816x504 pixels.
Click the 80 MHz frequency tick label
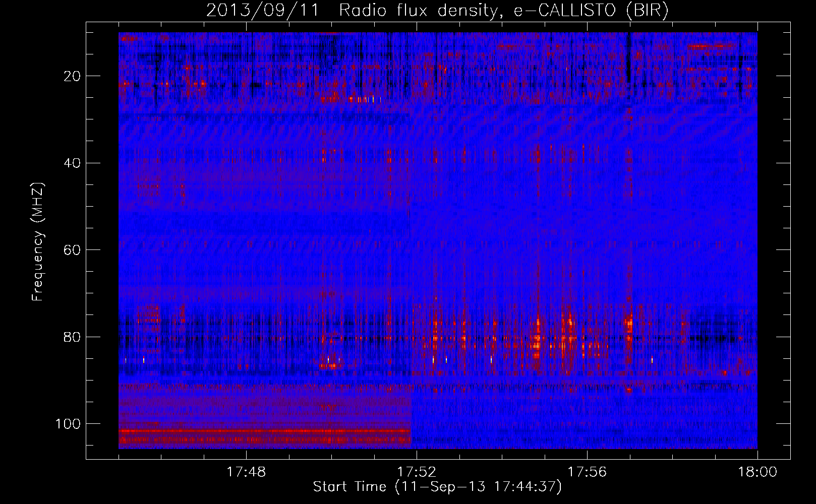coord(73,337)
